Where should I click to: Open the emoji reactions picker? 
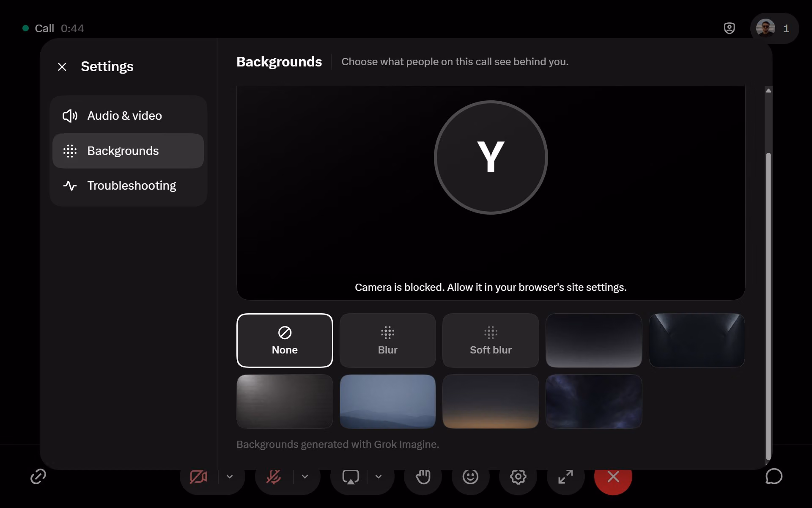[x=470, y=477]
